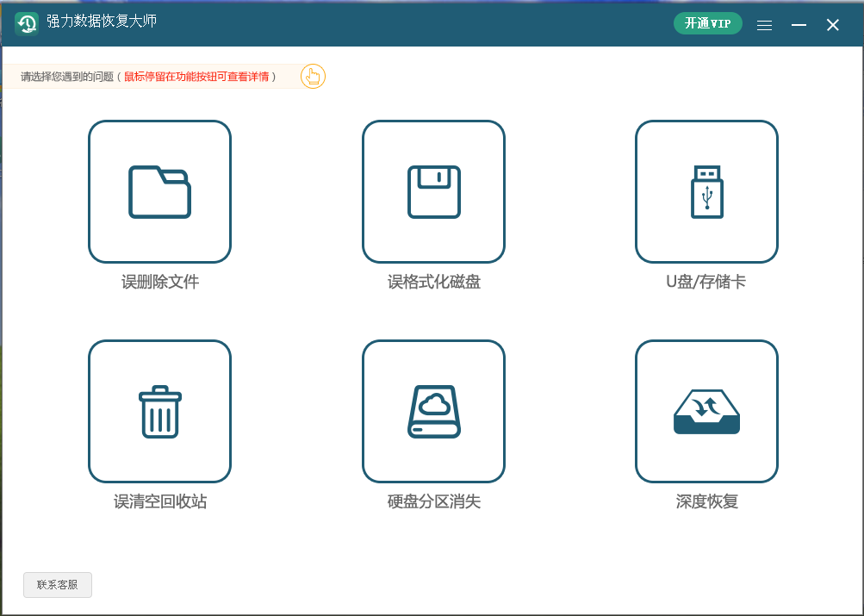The height and width of the screenshot is (616, 864).
Task: Choose the 误清空回收站 label
Action: tap(160, 501)
